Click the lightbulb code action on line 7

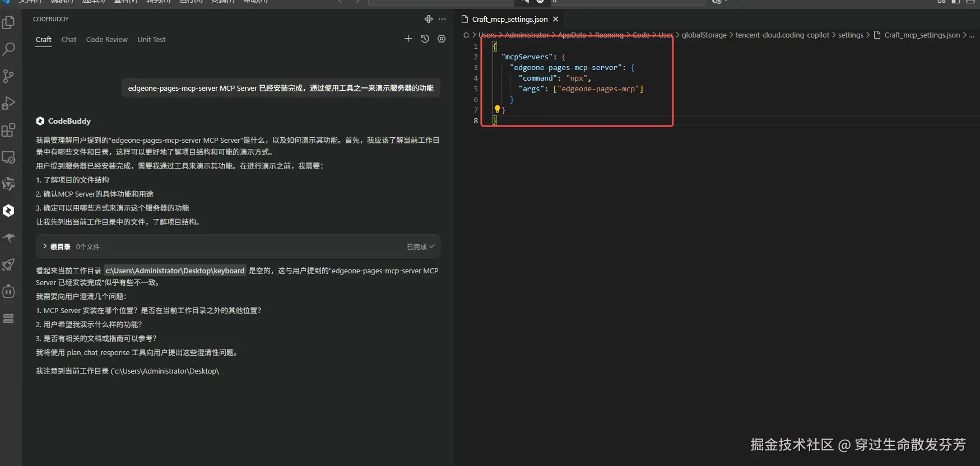(497, 109)
